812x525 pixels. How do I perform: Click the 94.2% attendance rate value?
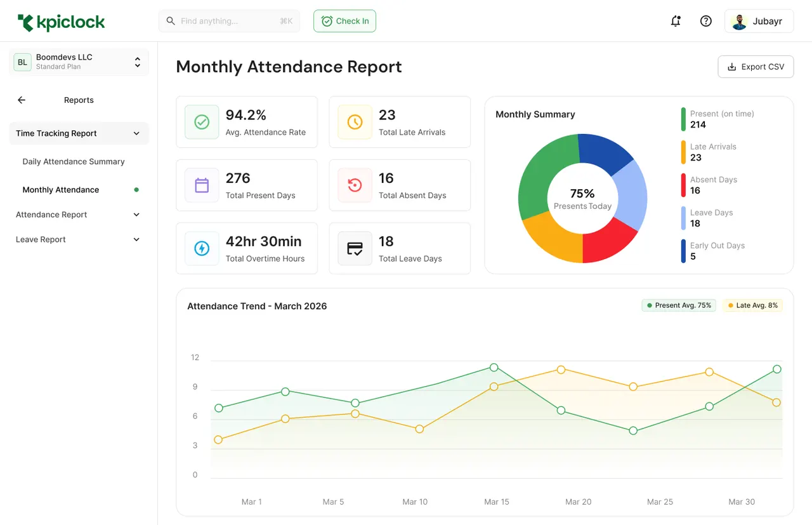(246, 115)
